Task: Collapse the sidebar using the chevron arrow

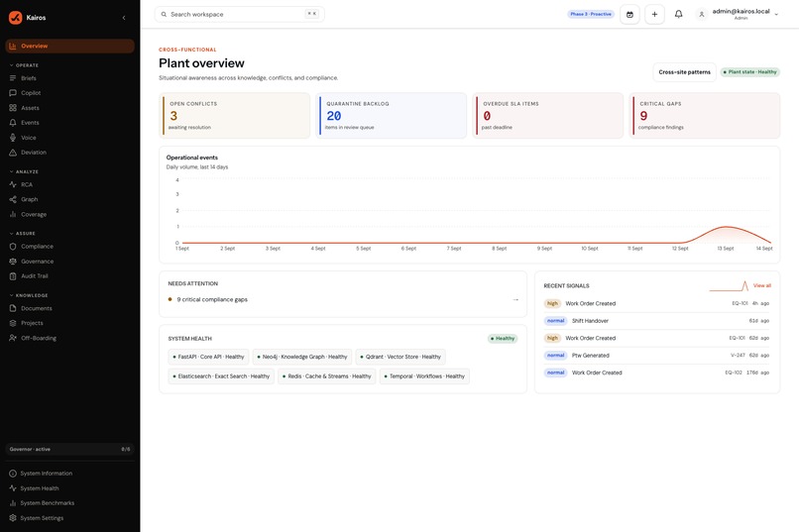Action: (x=124, y=18)
